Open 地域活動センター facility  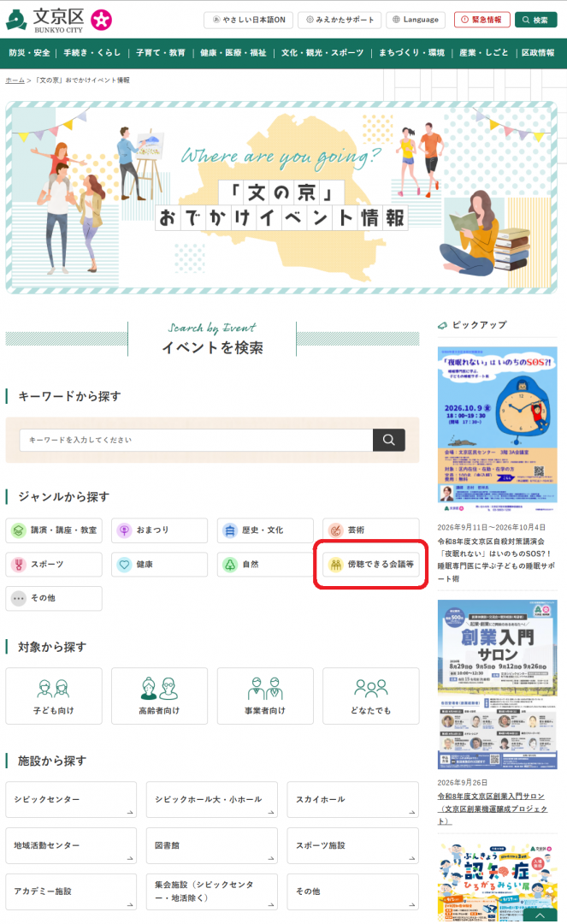71,845
